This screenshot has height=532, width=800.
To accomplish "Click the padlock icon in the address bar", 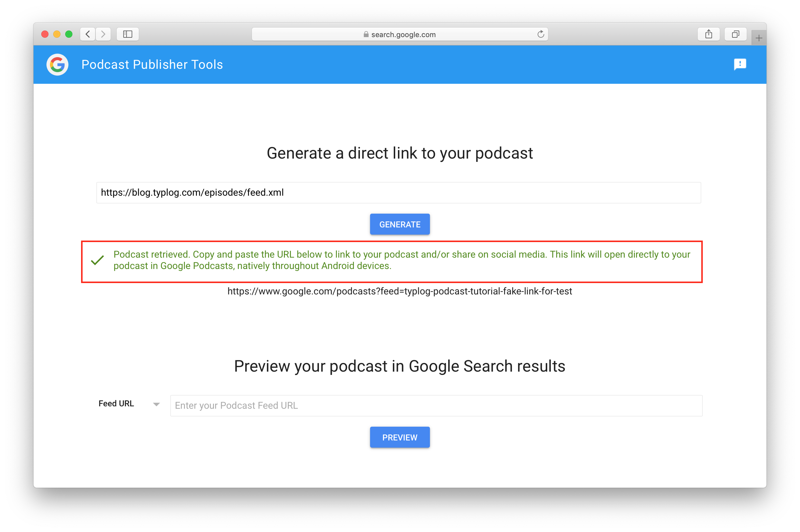I will pyautogui.click(x=366, y=34).
